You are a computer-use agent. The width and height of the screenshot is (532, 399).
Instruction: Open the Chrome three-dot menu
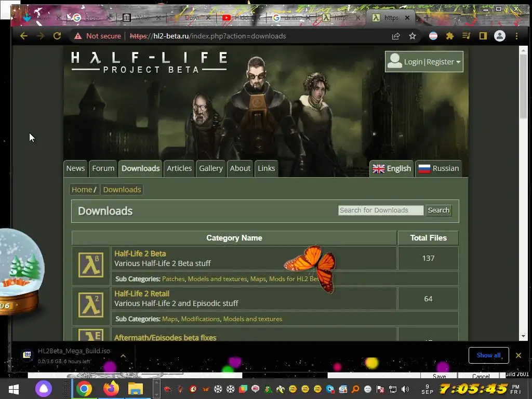pos(516,36)
